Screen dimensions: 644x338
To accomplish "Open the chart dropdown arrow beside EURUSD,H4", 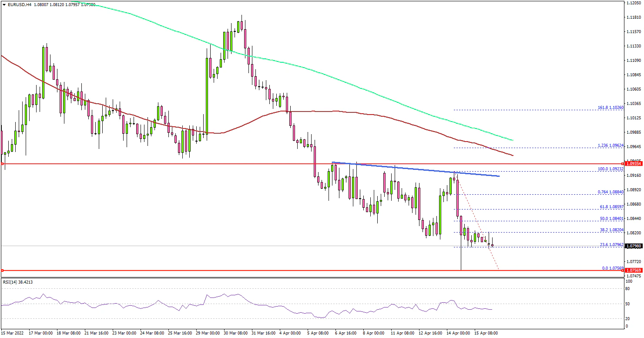I will click(3, 4).
